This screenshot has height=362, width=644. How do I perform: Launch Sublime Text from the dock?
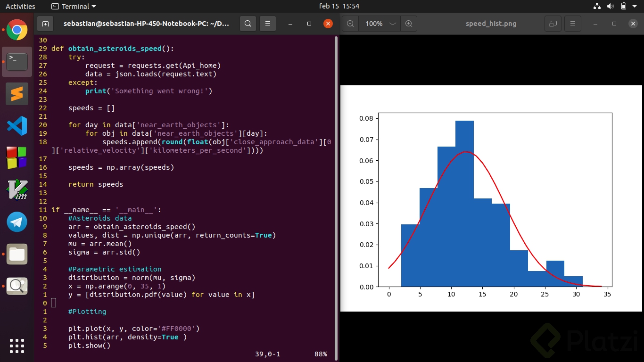tap(17, 94)
